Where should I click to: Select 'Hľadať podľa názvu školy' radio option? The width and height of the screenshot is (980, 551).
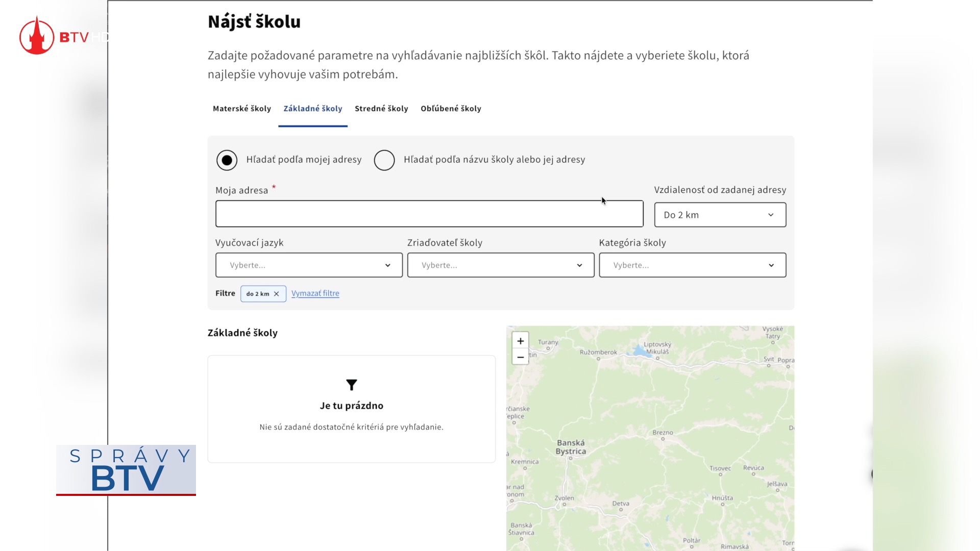(384, 160)
